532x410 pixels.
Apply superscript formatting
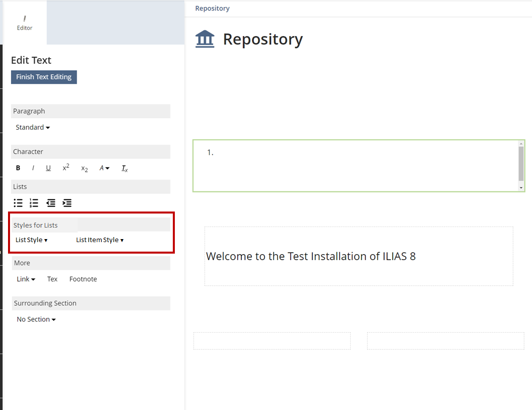66,168
